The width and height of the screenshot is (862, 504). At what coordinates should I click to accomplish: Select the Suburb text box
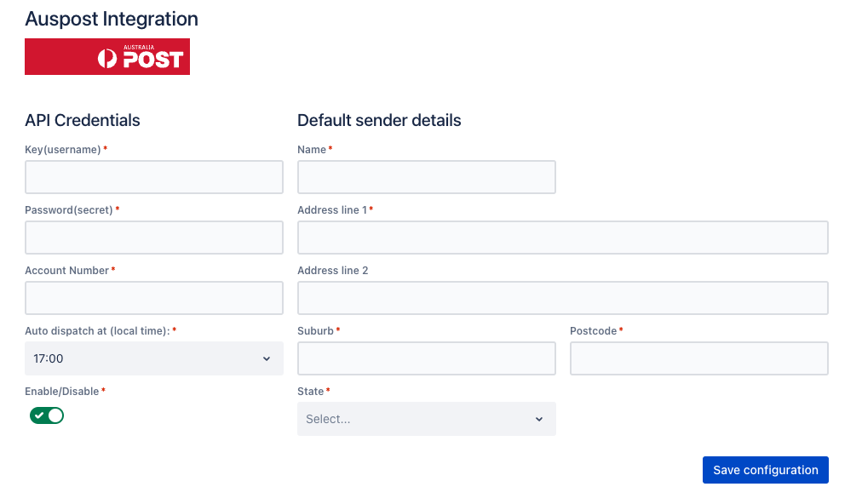[x=427, y=358]
